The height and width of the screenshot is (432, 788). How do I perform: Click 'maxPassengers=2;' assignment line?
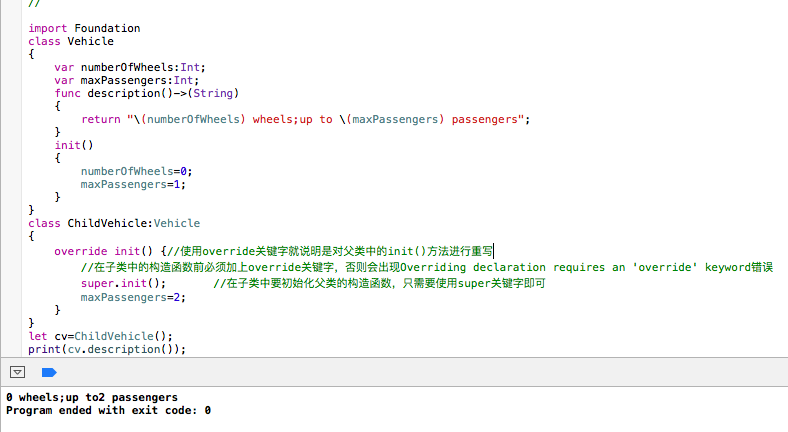click(x=133, y=297)
